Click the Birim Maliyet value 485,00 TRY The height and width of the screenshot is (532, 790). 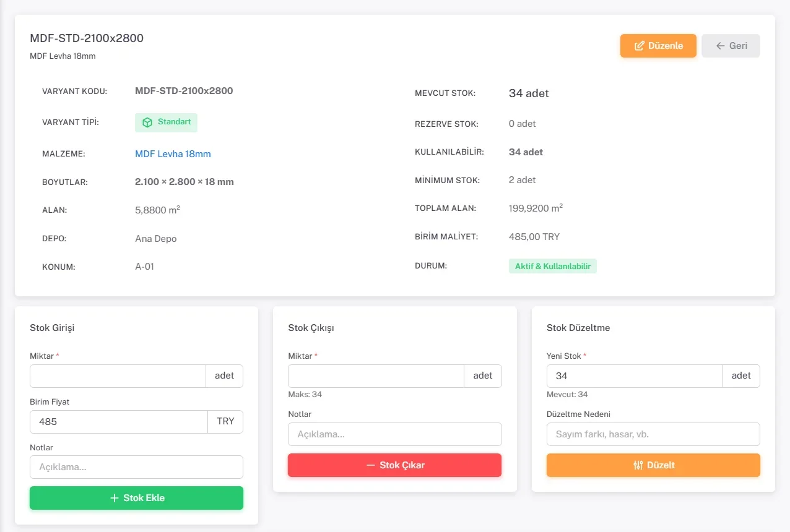[534, 237]
